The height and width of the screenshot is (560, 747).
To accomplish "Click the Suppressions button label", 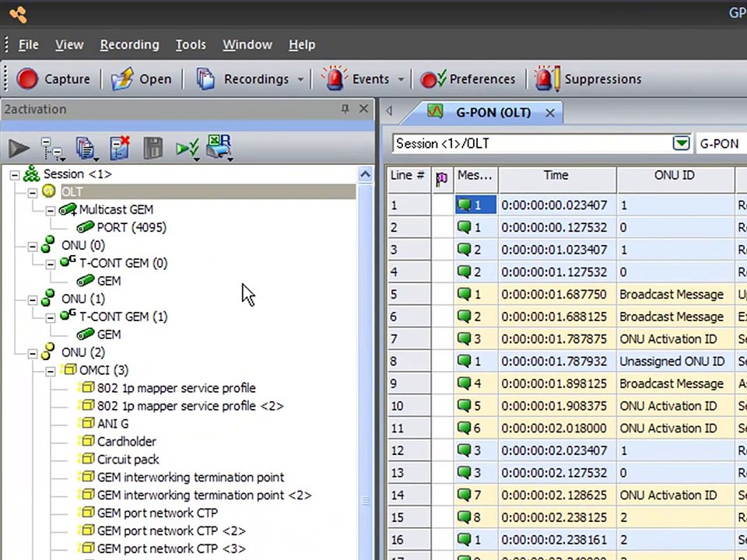I will (602, 79).
